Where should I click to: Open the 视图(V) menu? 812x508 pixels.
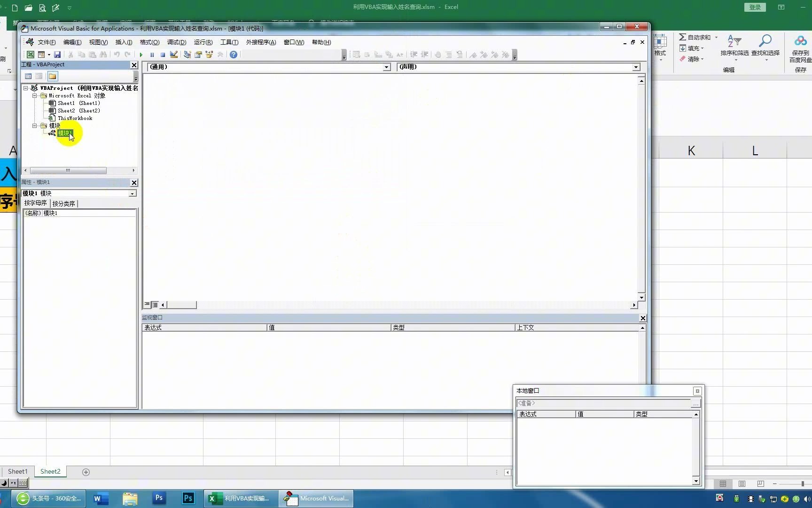[98, 42]
